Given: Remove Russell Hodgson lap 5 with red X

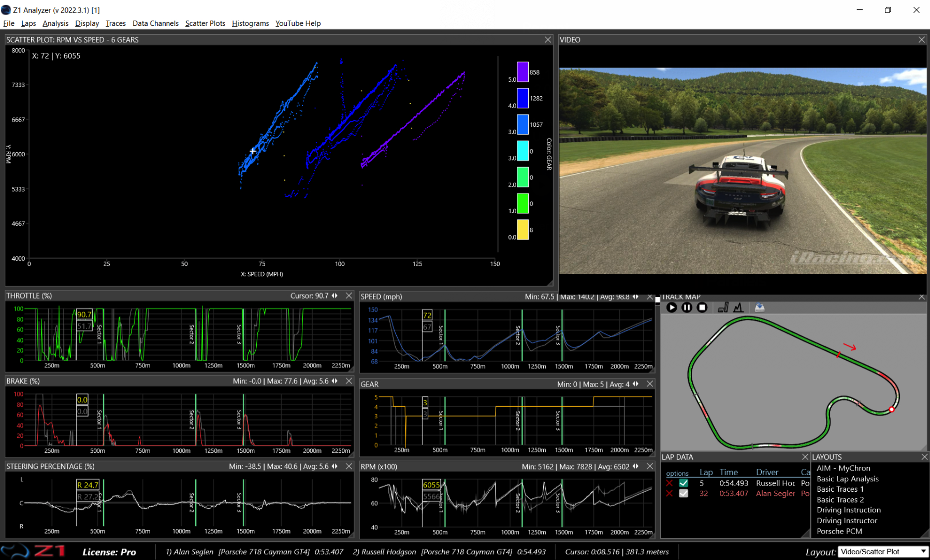Looking at the screenshot, I should pyautogui.click(x=669, y=483).
